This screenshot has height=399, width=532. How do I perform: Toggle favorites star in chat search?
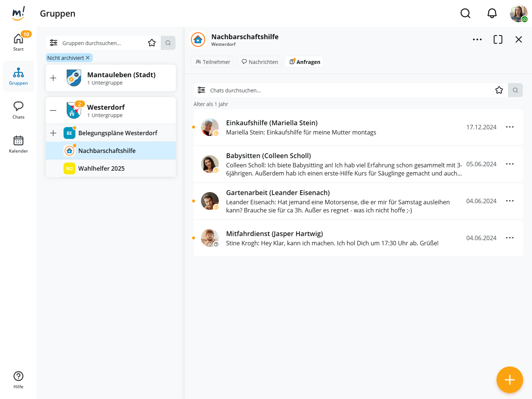coord(499,90)
